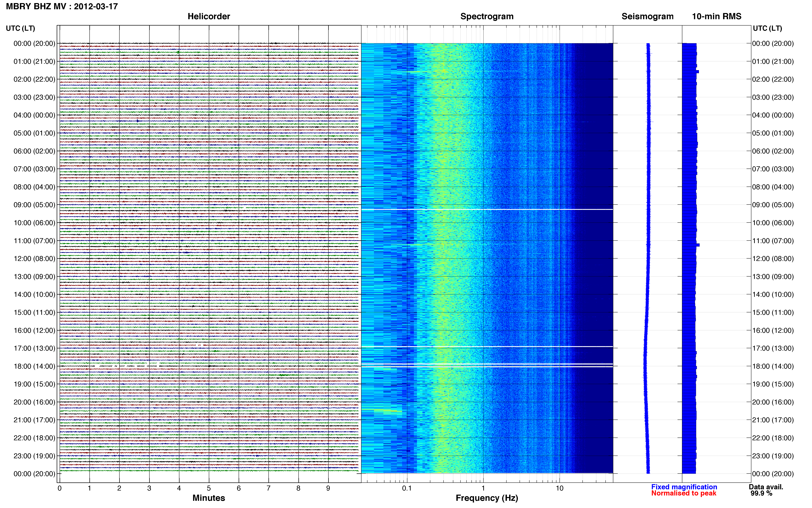Click the RMS bar spike near 01:30 UTC
Image resolution: width=812 pixels, height=508 pixels.
point(691,72)
